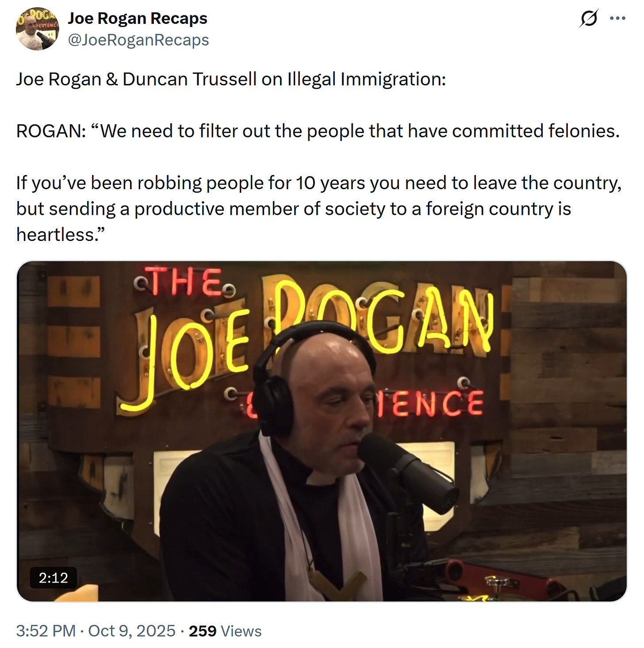Open the Joe Rogan Recaps profile avatar
This screenshot has width=644, height=648.
click(x=37, y=29)
